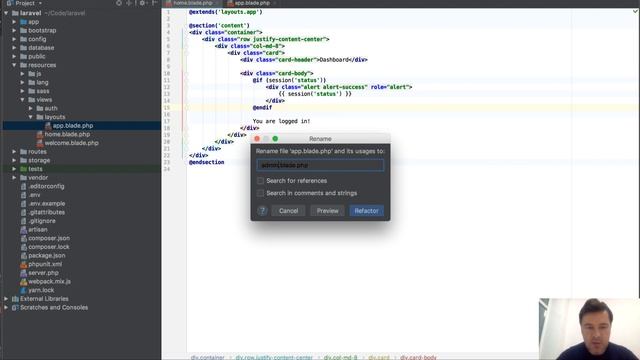Select the server.php file icon
The height and width of the screenshot is (360, 640).
coord(24,273)
